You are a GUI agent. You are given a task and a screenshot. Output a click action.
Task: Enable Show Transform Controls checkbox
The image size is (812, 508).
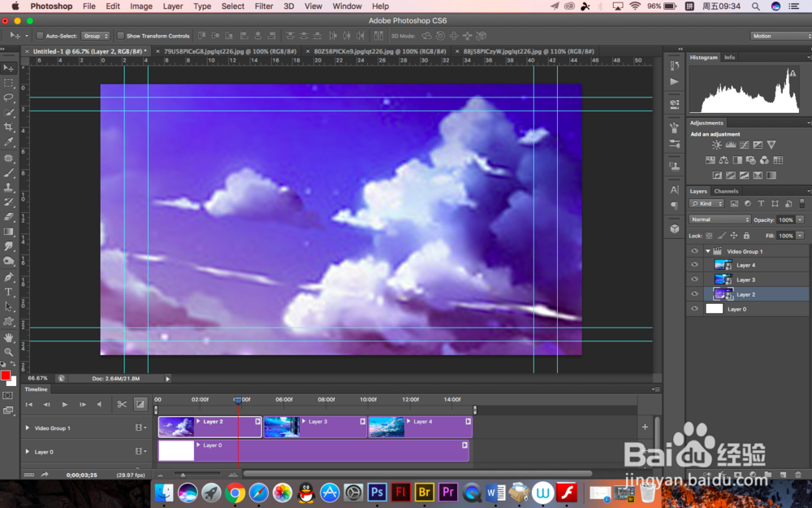[x=121, y=36]
